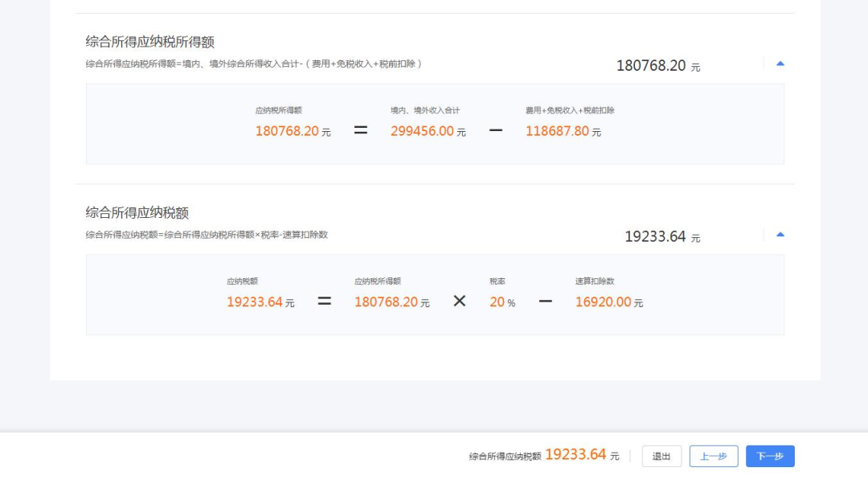Click the 19233.64 元 total beside the arrow
This screenshot has height=480, width=868.
click(x=662, y=236)
